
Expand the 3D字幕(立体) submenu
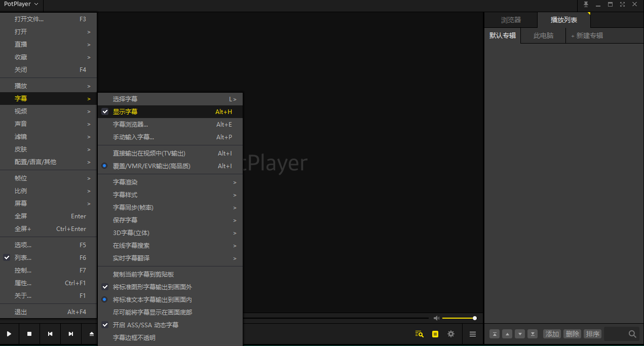pos(170,233)
